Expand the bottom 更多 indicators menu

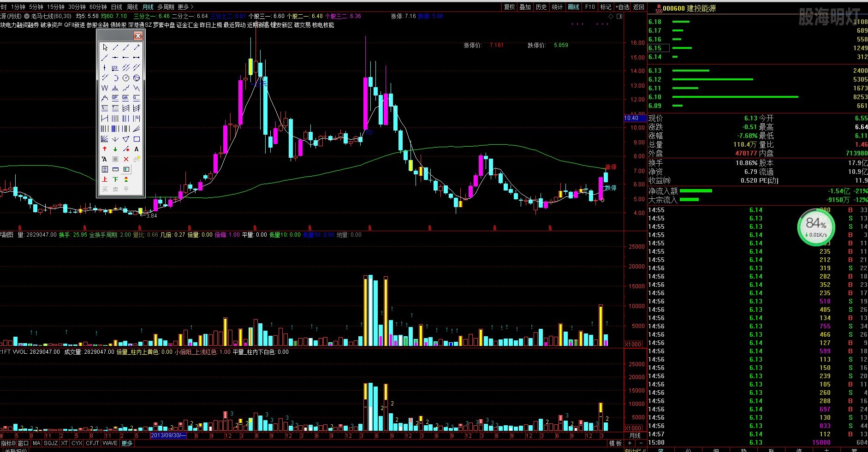tap(127, 443)
